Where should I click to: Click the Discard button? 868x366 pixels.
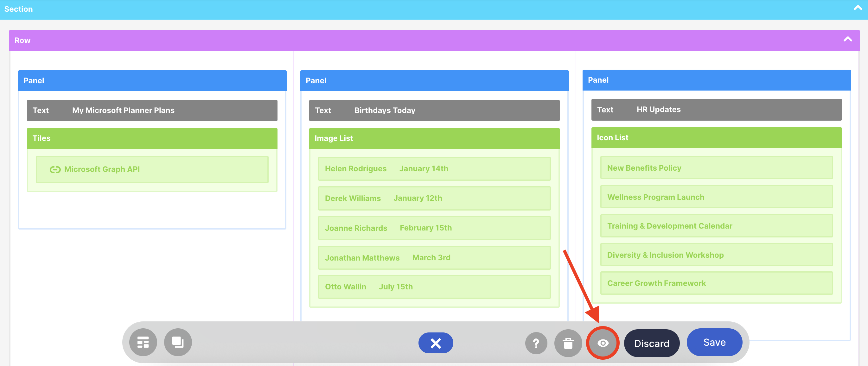point(651,343)
